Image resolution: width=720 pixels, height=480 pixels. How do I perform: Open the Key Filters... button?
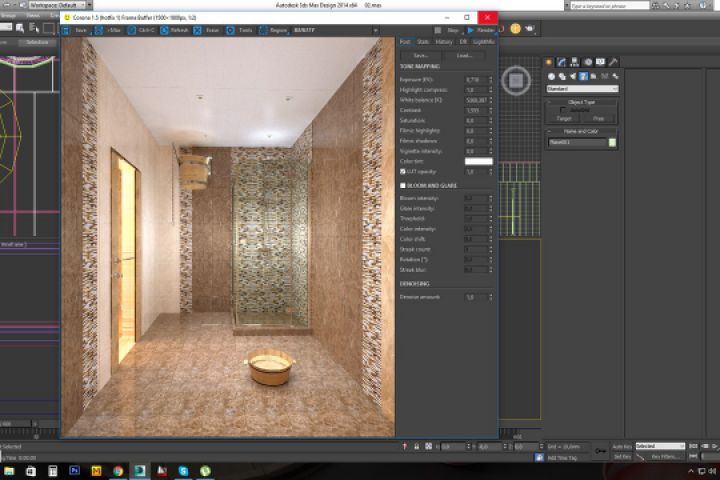tap(664, 457)
